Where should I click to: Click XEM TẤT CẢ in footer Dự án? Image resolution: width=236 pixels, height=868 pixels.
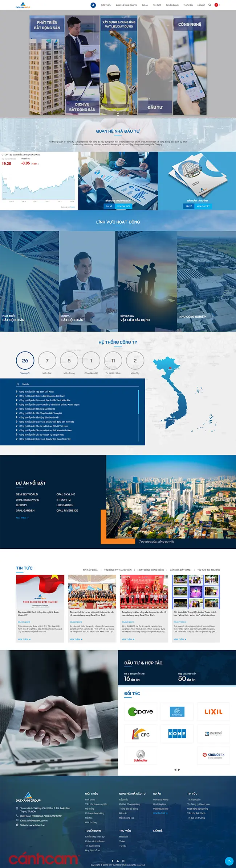[160, 813]
